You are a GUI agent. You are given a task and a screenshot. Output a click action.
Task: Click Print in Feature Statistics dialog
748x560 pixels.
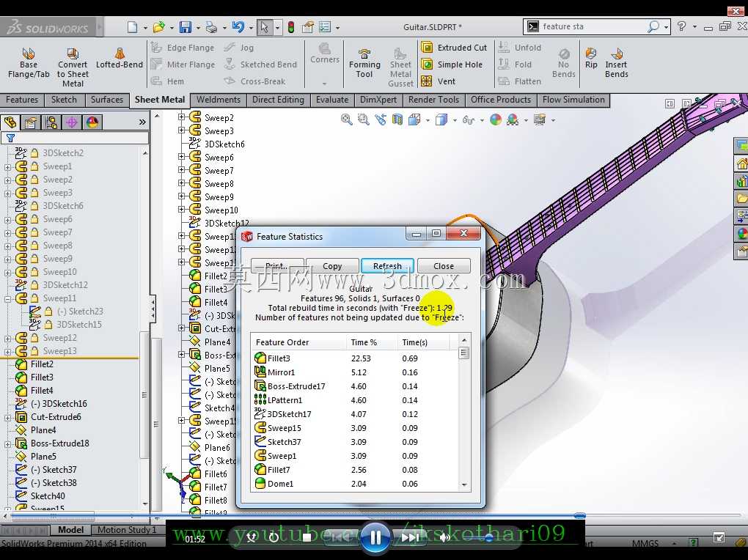(277, 266)
